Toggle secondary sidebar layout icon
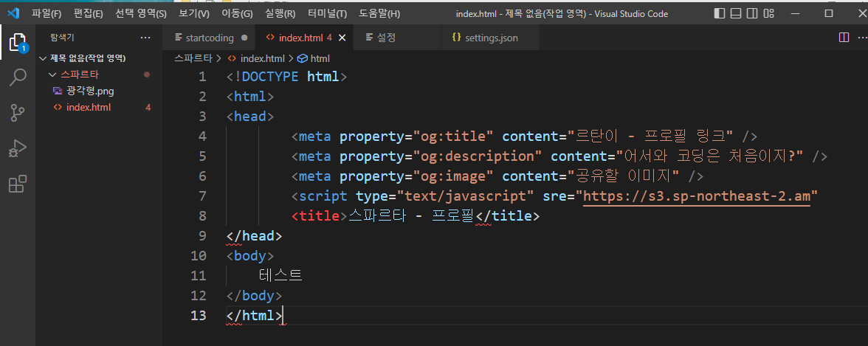The width and height of the screenshot is (868, 346). 751,13
